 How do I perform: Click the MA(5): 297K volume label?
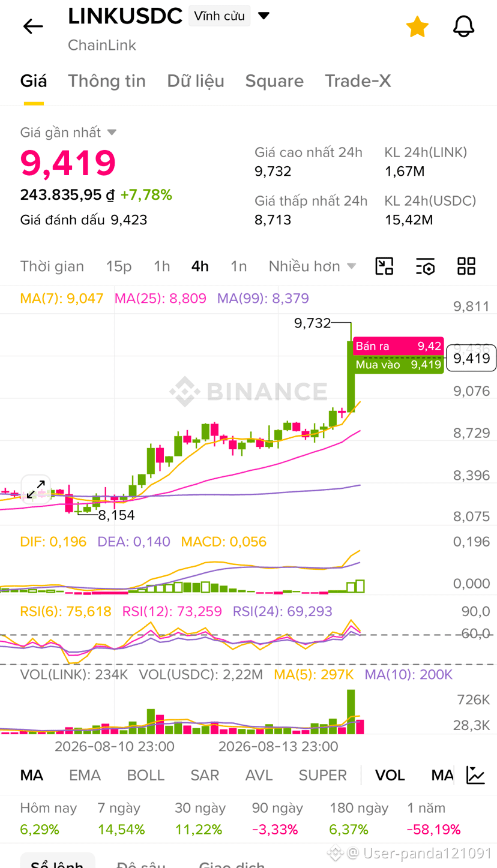(x=314, y=674)
